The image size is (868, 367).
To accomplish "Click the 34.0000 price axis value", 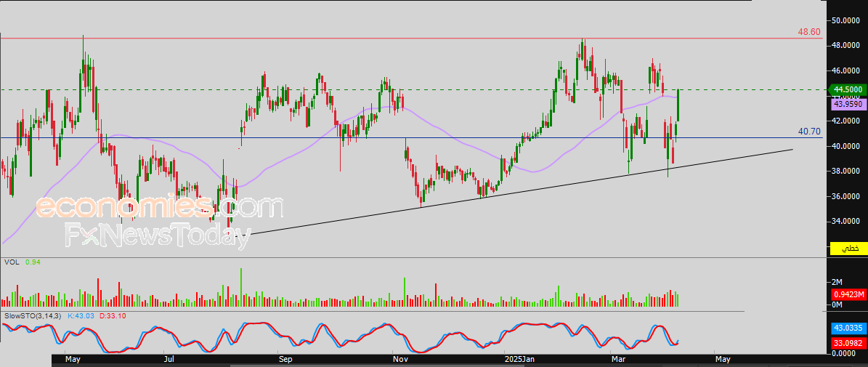I will 847,222.
